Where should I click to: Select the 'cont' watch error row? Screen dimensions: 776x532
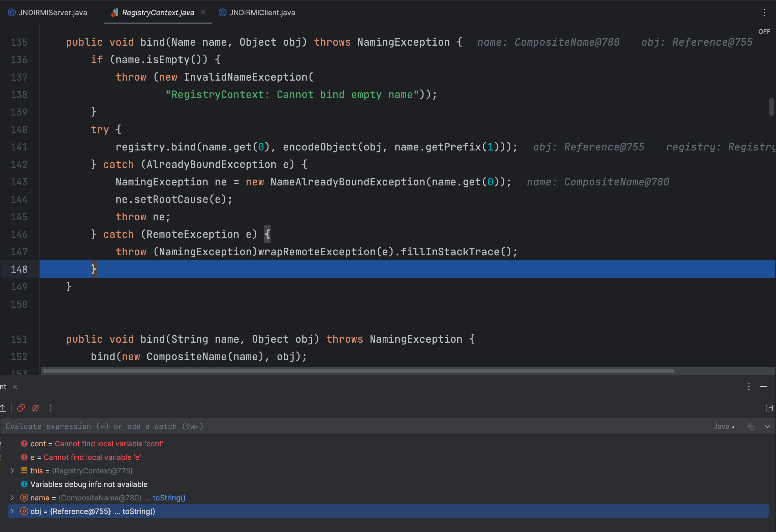(x=387, y=444)
